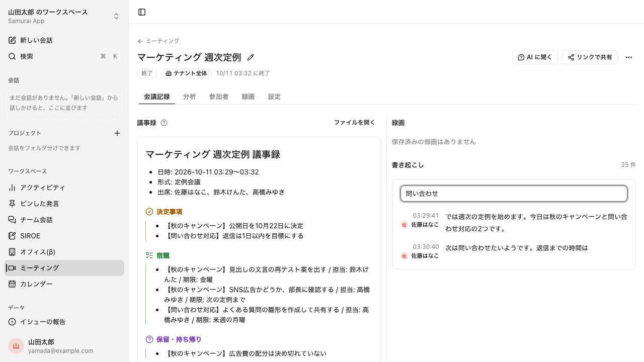
Task: Start 新しい会話 from the sidebar
Action: (x=64, y=40)
